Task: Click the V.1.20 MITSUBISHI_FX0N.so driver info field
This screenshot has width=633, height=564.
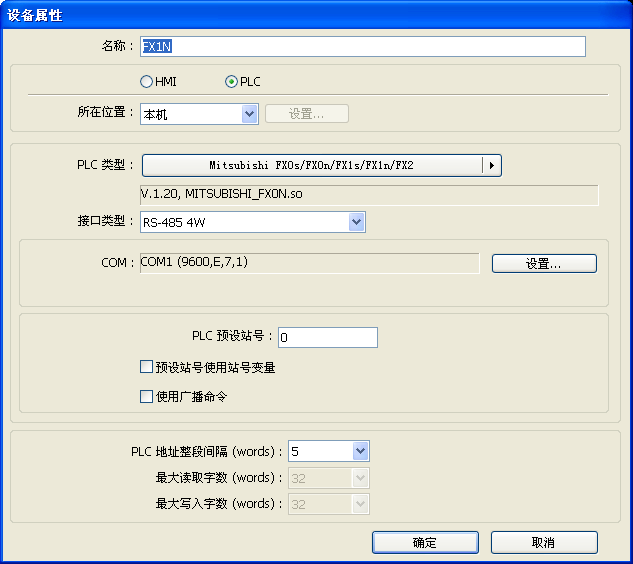Action: (x=368, y=194)
